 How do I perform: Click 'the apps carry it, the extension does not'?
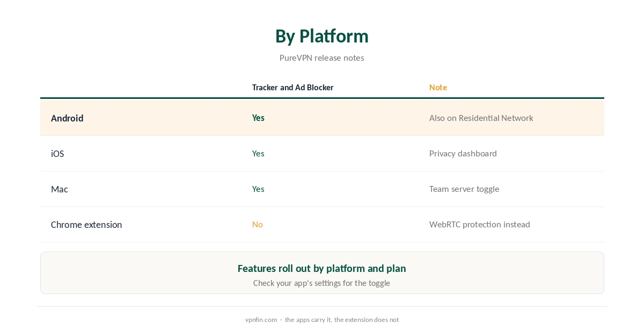coord(342,319)
